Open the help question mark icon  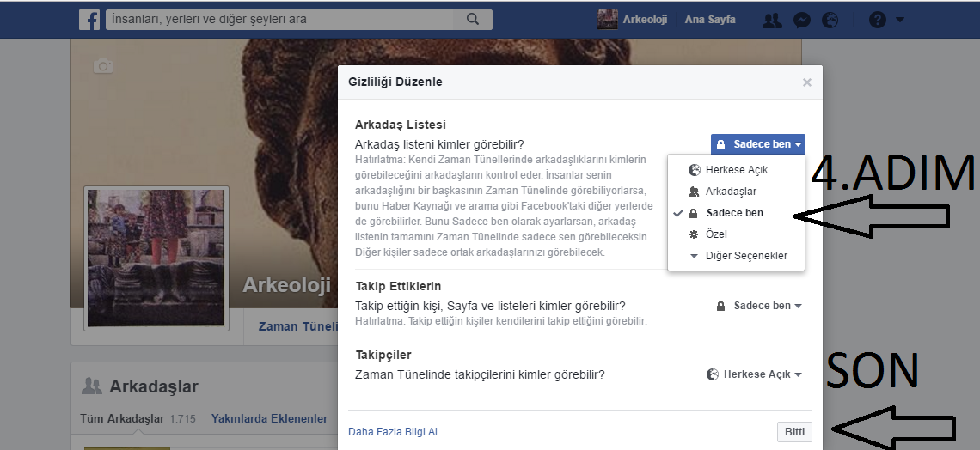point(878,20)
